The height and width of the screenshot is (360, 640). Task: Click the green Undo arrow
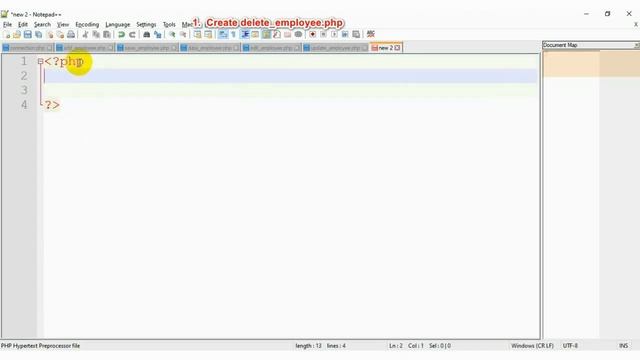(x=121, y=35)
